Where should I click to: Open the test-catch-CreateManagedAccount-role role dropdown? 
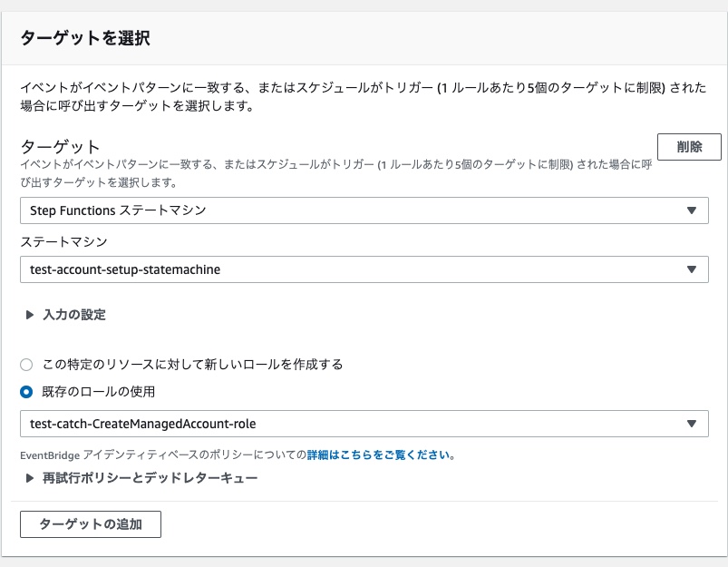(x=363, y=423)
